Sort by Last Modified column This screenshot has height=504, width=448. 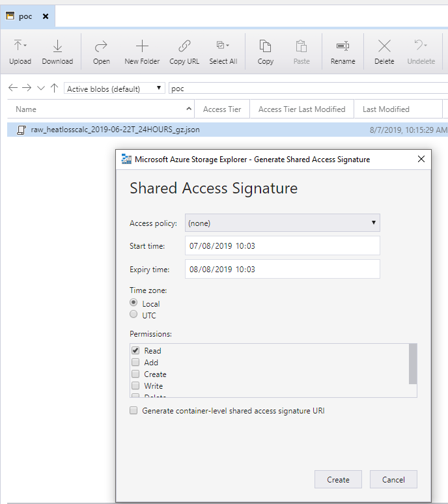tap(399, 109)
